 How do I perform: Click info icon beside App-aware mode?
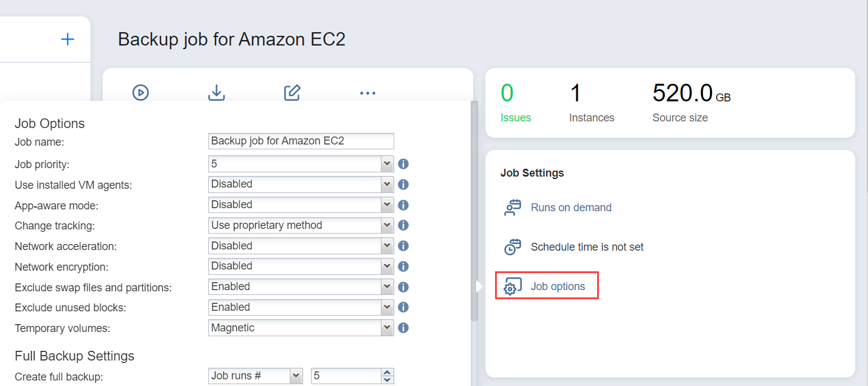403,205
